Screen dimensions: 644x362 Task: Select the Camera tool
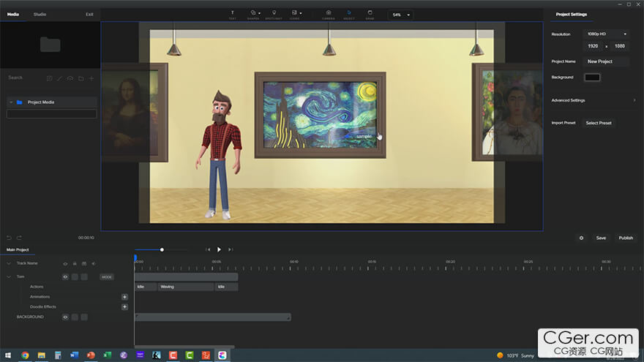coord(329,15)
